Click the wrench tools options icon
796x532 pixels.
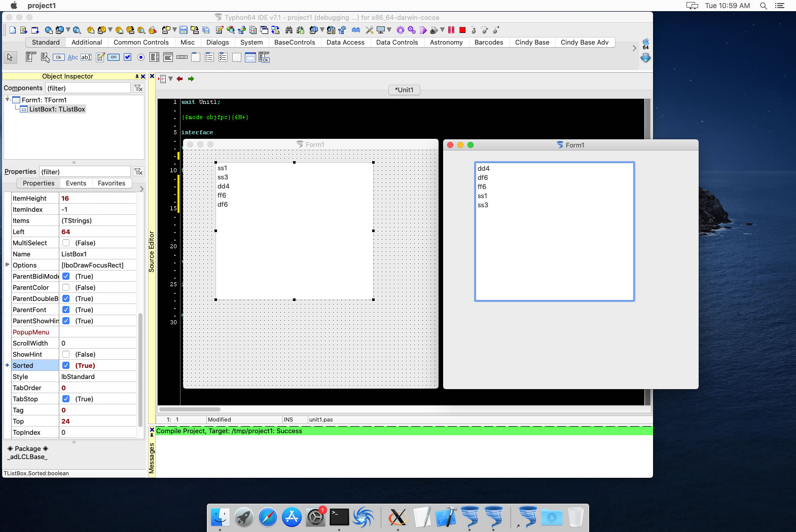pos(370,30)
